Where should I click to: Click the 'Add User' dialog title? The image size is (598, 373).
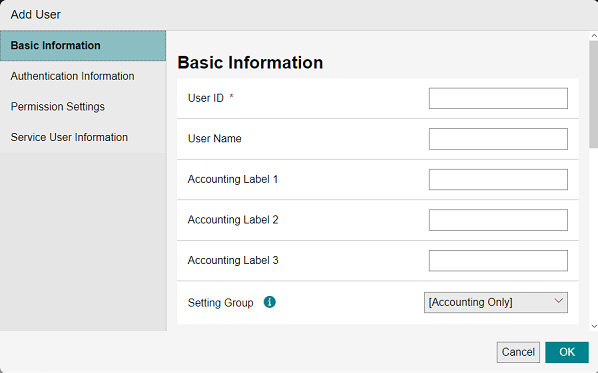point(35,14)
